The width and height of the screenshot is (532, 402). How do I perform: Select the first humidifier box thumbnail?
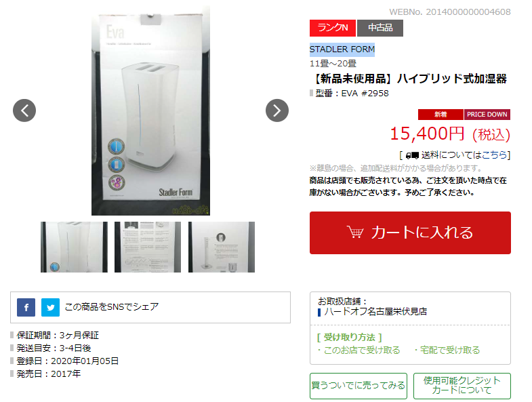point(74,247)
